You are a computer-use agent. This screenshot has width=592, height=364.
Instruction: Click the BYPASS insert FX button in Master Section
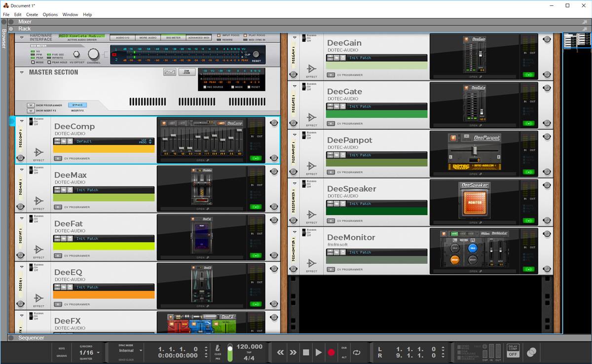[77, 105]
